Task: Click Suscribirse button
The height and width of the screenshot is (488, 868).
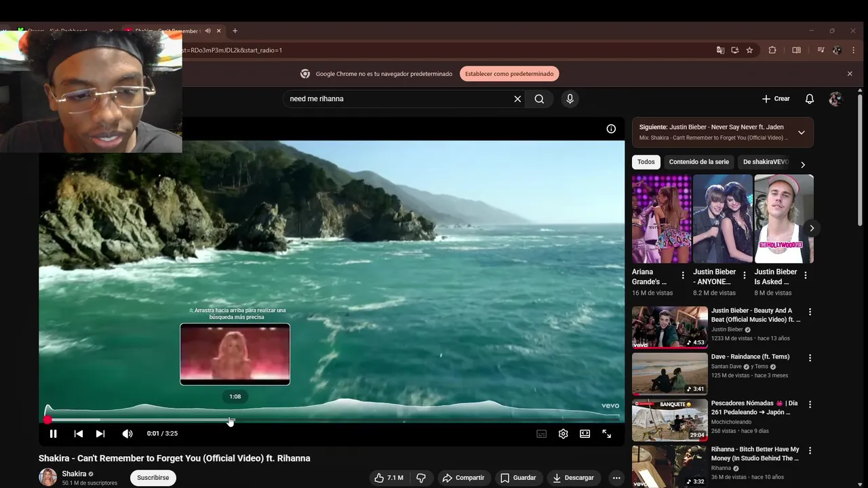Action: [153, 478]
